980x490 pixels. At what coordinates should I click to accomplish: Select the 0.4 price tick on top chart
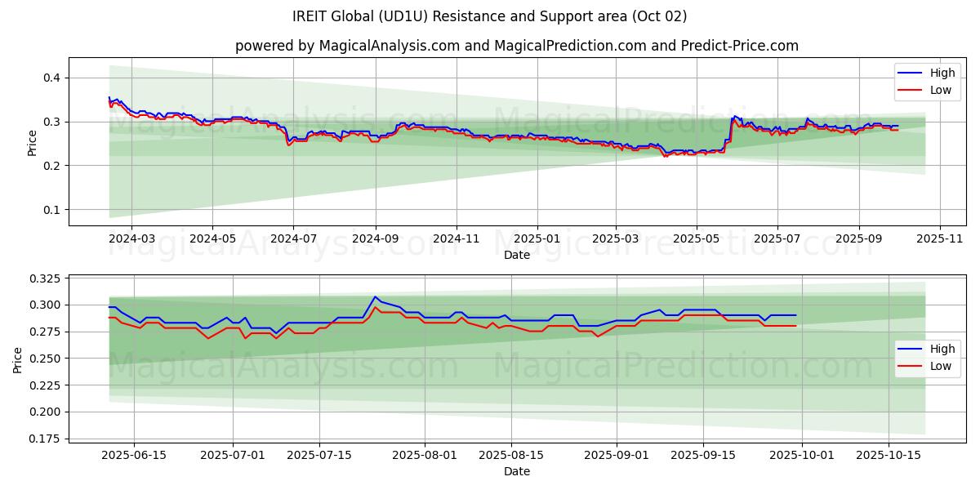pos(51,78)
